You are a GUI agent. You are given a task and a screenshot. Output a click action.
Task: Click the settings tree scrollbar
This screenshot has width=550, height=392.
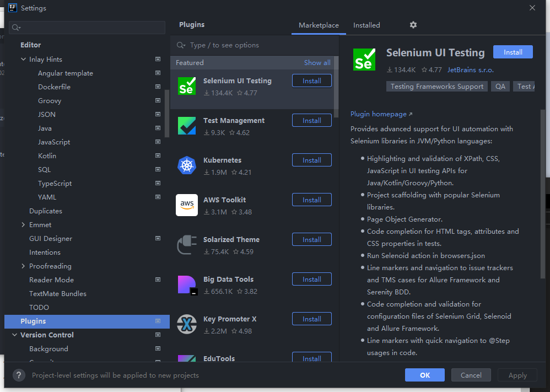167,114
